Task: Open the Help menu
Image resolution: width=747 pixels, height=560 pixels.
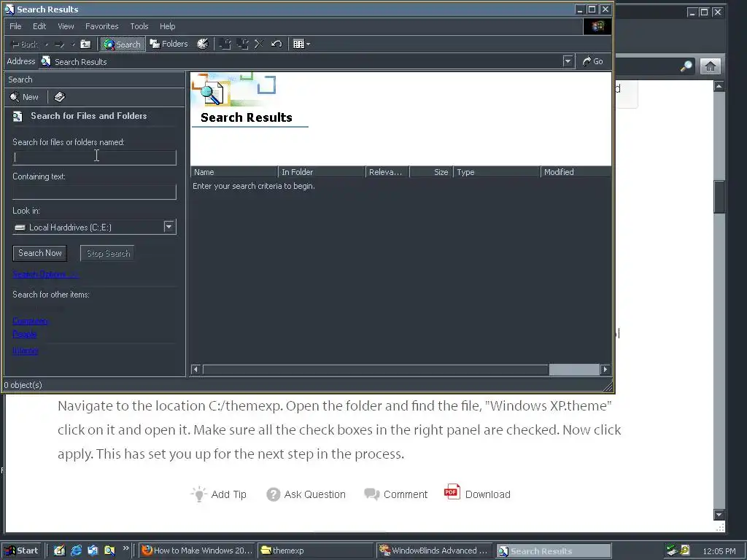Action: [x=167, y=26]
